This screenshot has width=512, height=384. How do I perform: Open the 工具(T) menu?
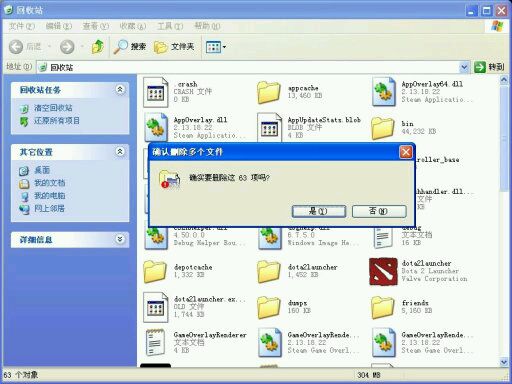point(170,26)
